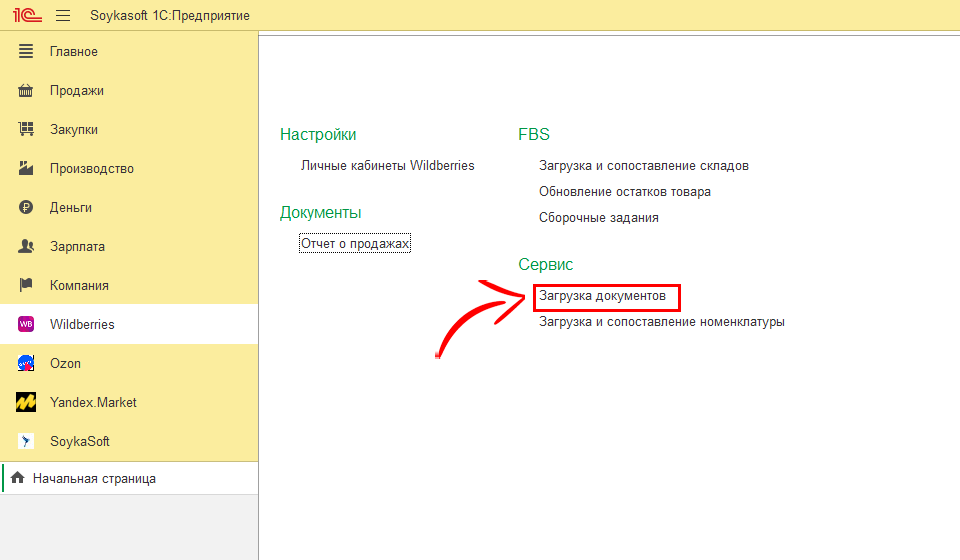
Task: Click the Главное list icon
Action: pyautogui.click(x=27, y=51)
